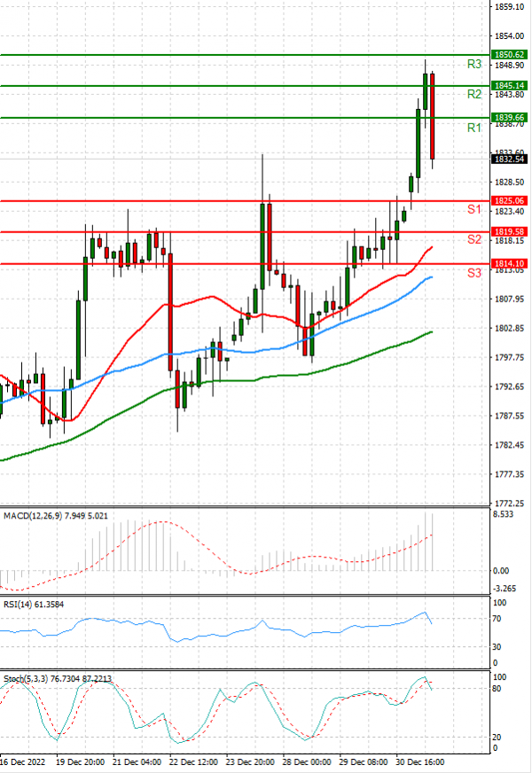
Task: Click the current price tag 1832.54
Action: click(x=509, y=159)
